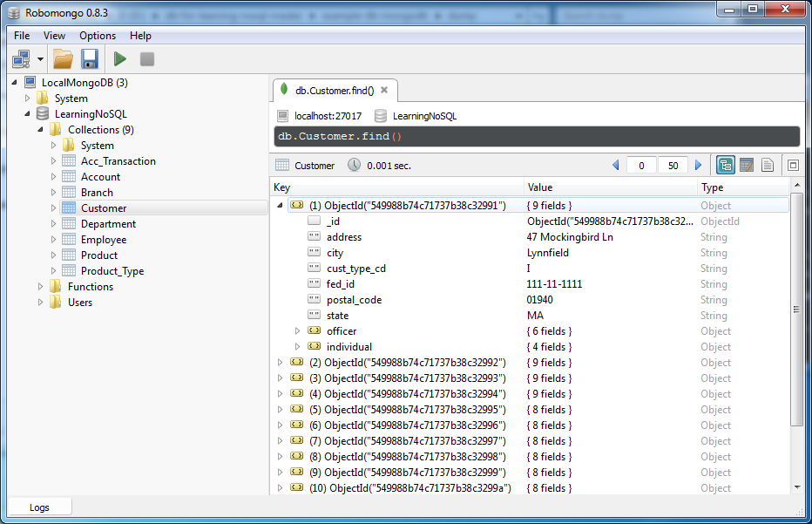Open the View menu
This screenshot has width=812, height=524.
pos(54,36)
